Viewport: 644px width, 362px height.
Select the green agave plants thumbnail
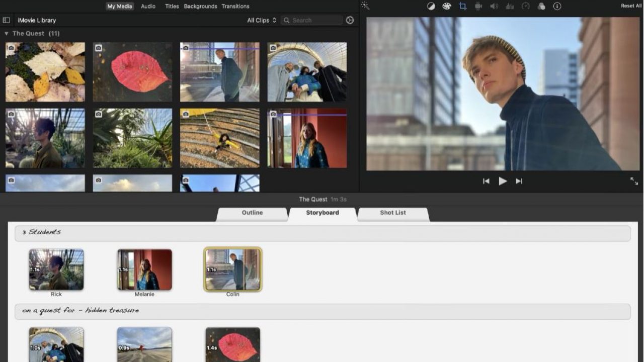tap(132, 138)
